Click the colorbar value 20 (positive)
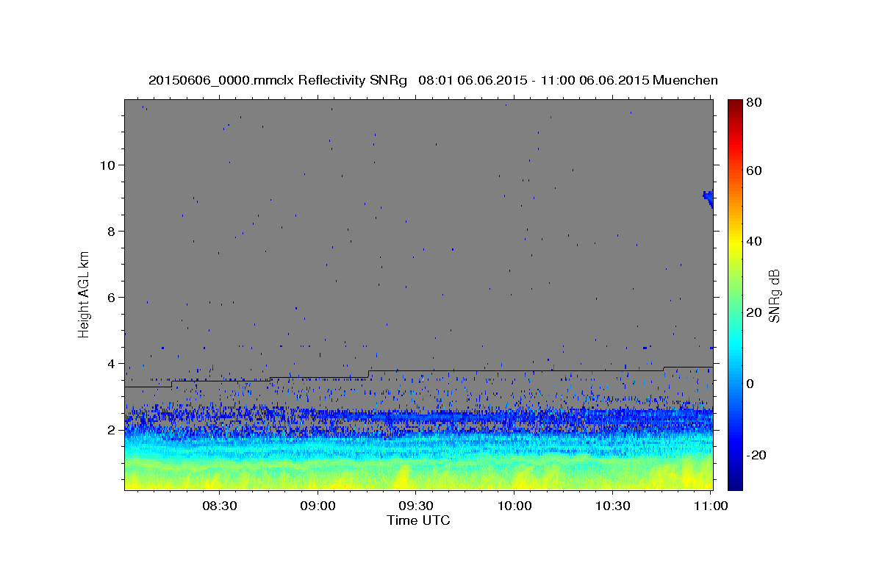Image resolution: width=882 pixels, height=588 pixels. click(x=753, y=312)
